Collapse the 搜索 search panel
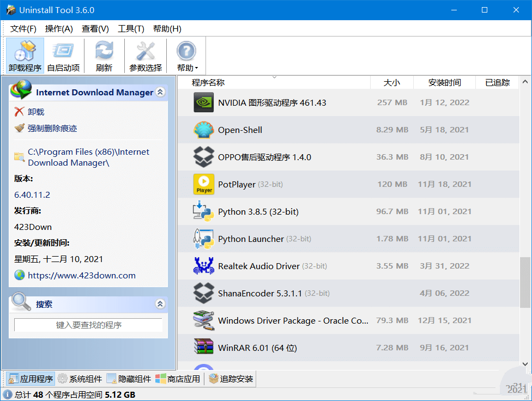Image resolution: width=532 pixels, height=401 pixels. (x=160, y=304)
